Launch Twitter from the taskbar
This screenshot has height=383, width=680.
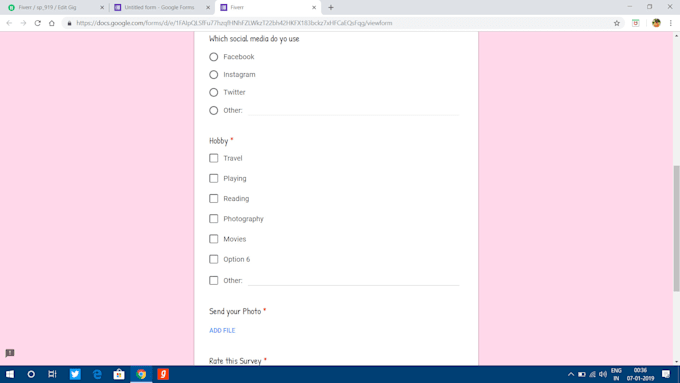(75, 374)
